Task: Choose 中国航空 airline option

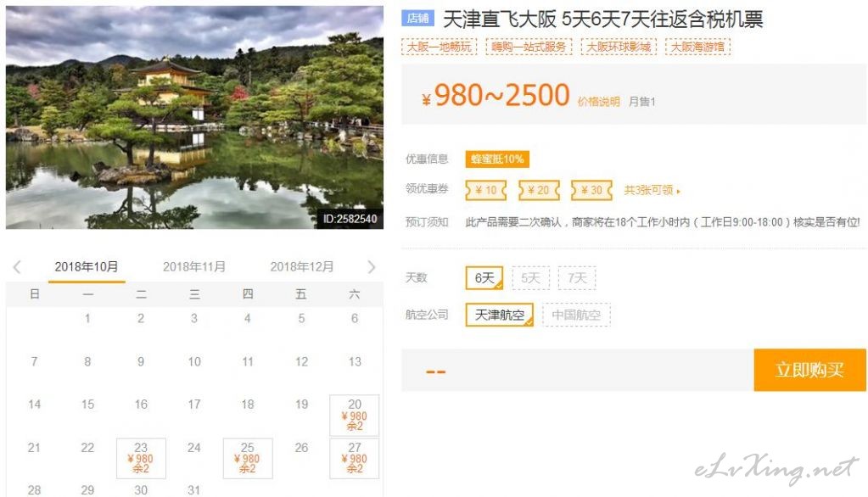Action: pos(576,315)
